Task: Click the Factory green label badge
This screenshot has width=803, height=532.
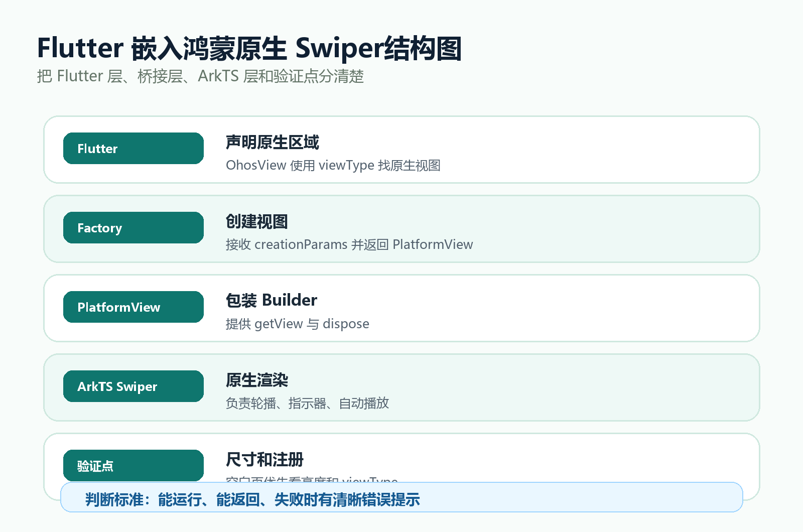Action: click(133, 228)
